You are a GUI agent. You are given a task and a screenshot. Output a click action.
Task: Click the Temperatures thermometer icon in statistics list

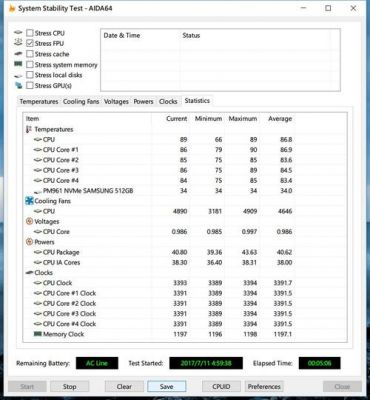pos(29,129)
